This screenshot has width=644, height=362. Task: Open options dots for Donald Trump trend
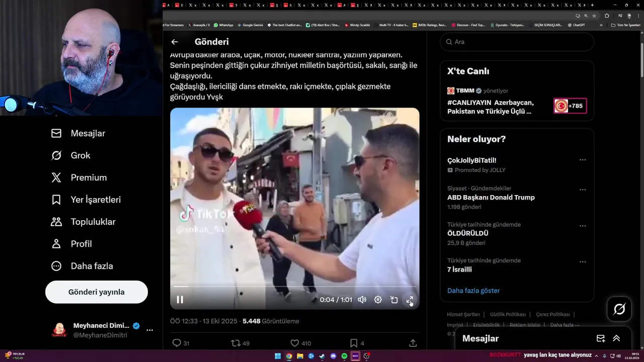(x=582, y=190)
